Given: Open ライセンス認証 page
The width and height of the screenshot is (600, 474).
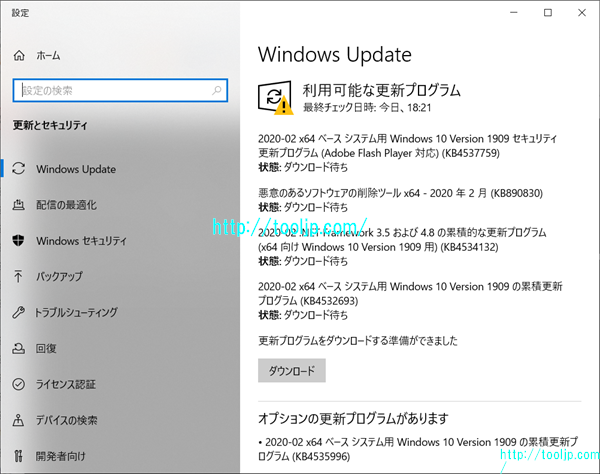Looking at the screenshot, I should click(x=66, y=384).
